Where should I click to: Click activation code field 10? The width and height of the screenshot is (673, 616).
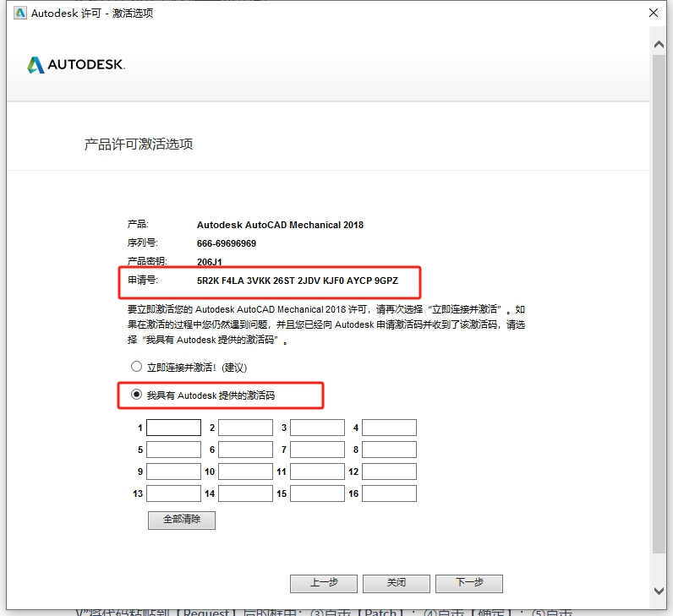pyautogui.click(x=245, y=472)
